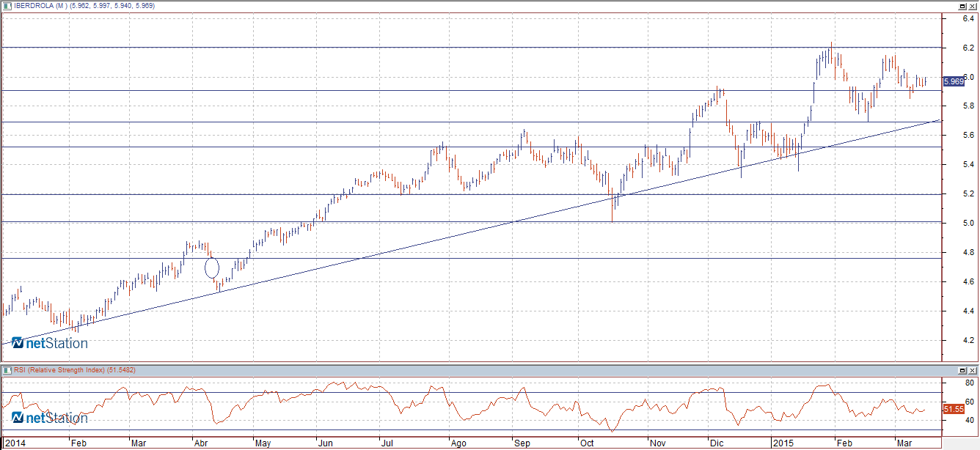Click the May date axis label
Viewport: 980px width, 450px height.
click(264, 443)
